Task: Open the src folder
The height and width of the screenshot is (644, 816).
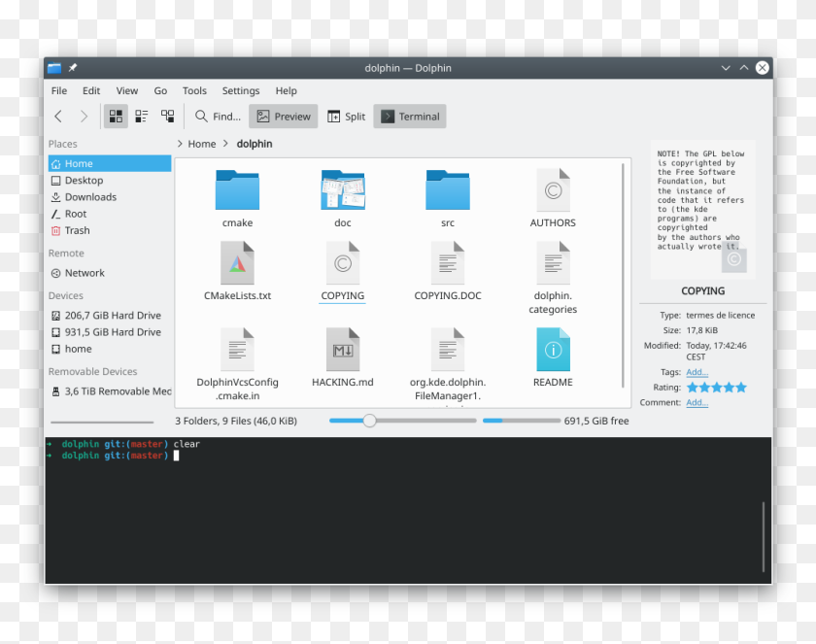Action: pyautogui.click(x=448, y=190)
